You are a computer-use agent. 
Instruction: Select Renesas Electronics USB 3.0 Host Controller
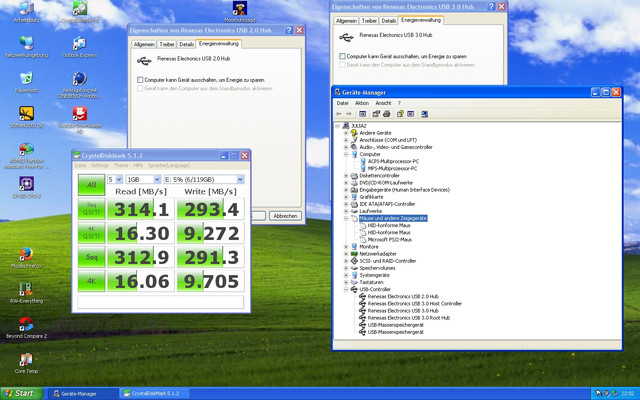pyautogui.click(x=414, y=304)
